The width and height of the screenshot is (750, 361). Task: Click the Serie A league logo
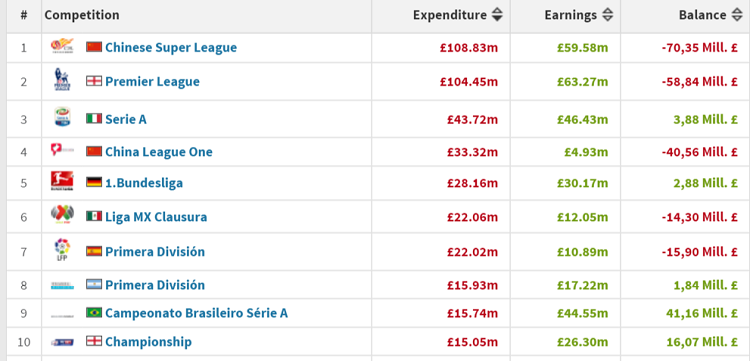coord(62,117)
